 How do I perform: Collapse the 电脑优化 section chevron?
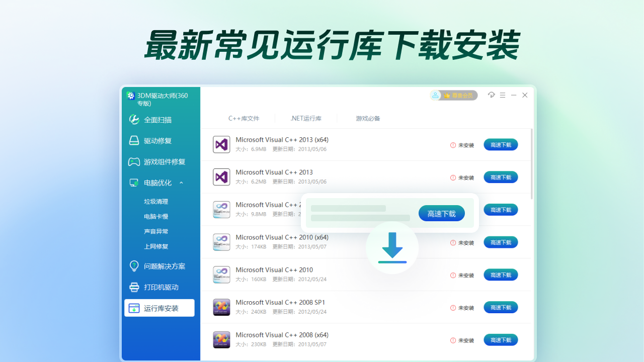[181, 183]
